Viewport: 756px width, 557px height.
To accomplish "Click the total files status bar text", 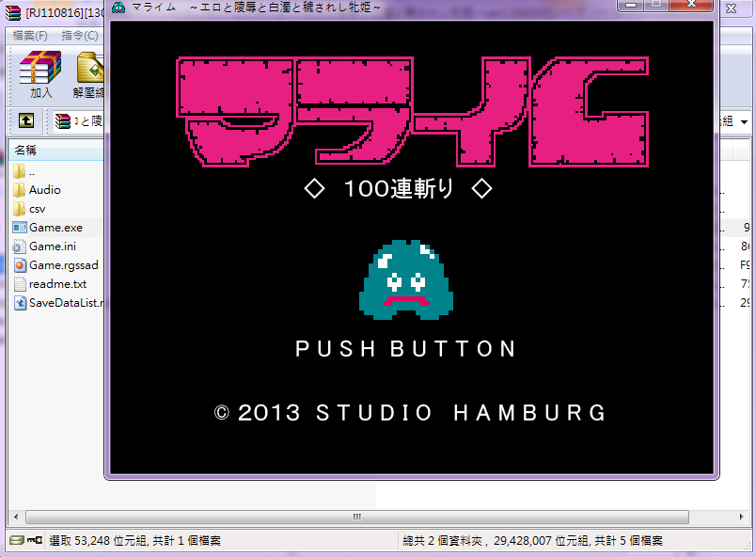I will (533, 541).
